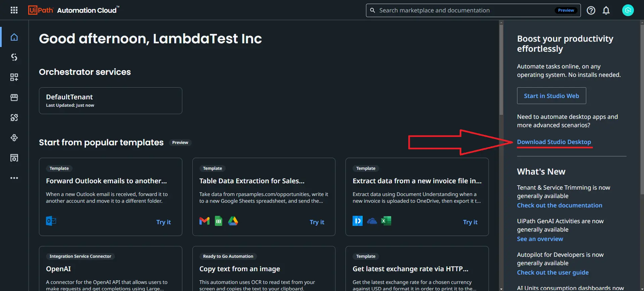Click the Admin icon in sidebar

(14, 158)
